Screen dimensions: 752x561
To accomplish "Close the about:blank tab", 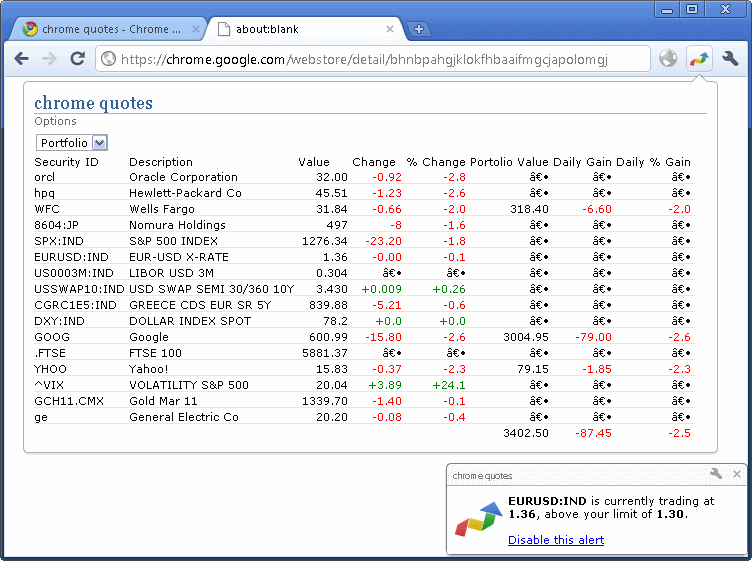I will (390, 29).
